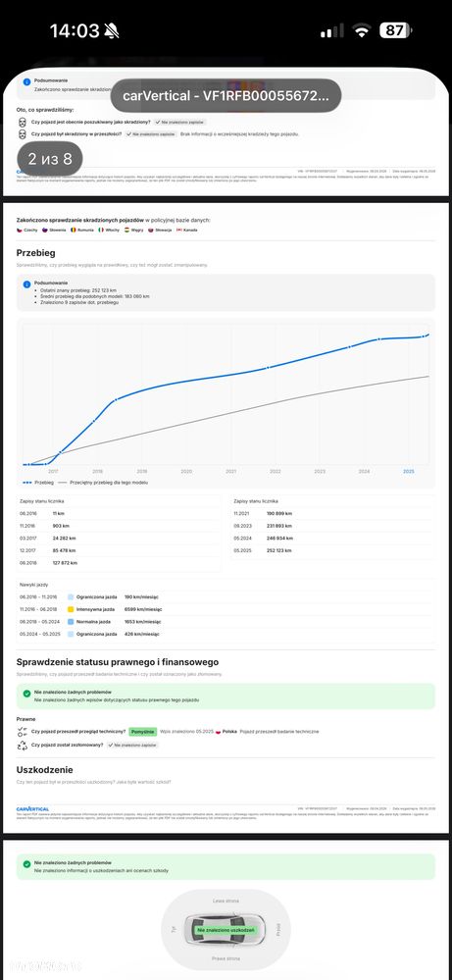
Task: Tap the 'Nie znaleziono zapisów' badge for obecnie poszukiwany
Action: click(x=179, y=122)
